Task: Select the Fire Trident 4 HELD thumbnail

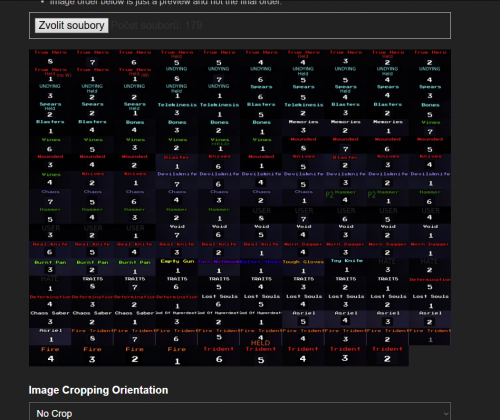Action: tap(261, 336)
